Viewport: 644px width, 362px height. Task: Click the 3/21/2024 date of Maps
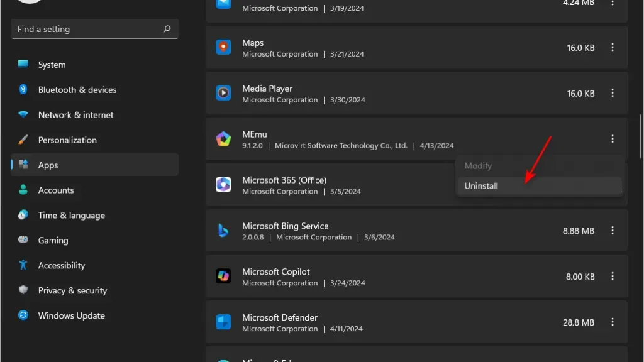[347, 54]
